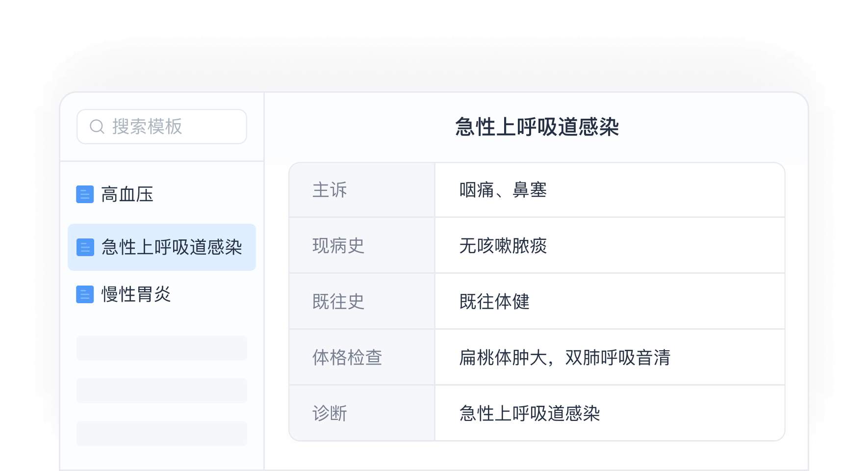Screen dimensions: 868x471
Task: Click first gray placeholder row under 慢性胃炎
Action: point(162,348)
